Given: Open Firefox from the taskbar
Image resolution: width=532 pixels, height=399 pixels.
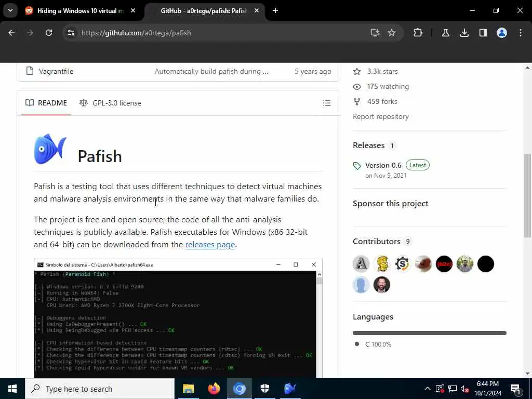Looking at the screenshot, I should click(214, 389).
